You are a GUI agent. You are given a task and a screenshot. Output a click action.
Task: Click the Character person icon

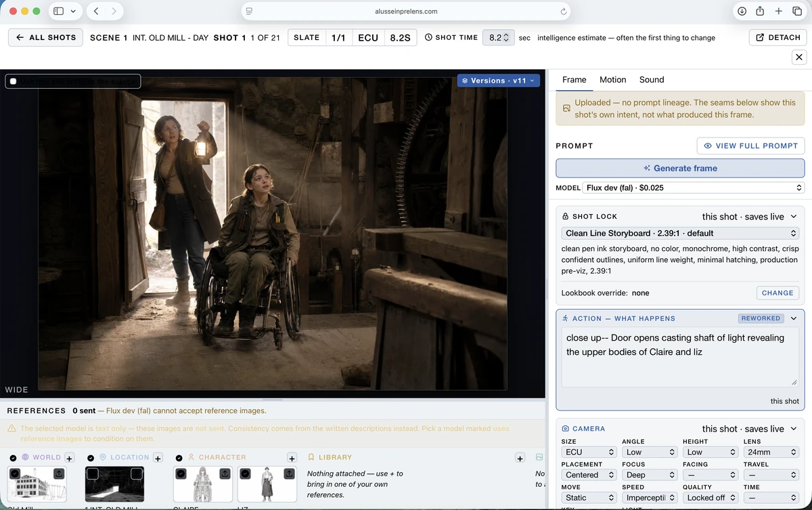(x=191, y=457)
